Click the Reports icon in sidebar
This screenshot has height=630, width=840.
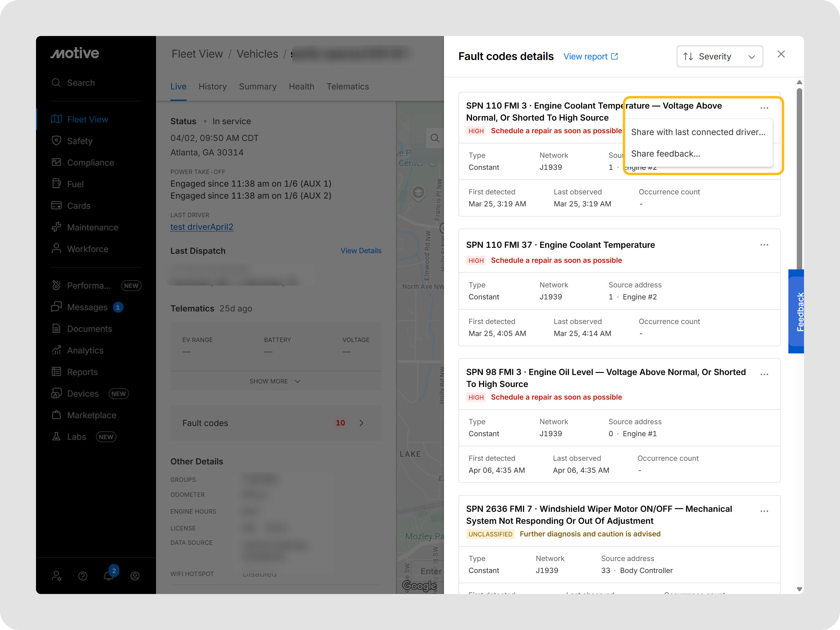pos(56,372)
